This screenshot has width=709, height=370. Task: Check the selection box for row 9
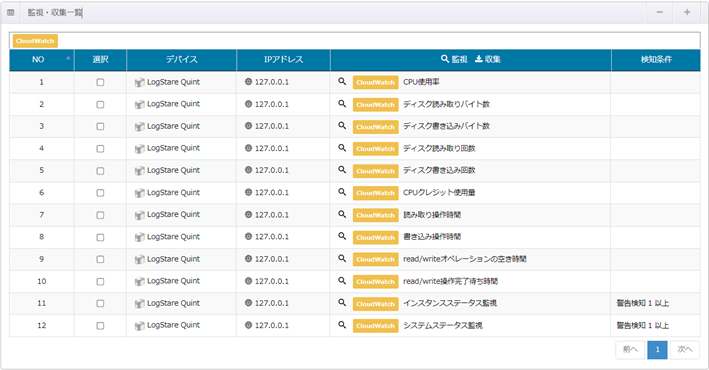[x=100, y=259]
